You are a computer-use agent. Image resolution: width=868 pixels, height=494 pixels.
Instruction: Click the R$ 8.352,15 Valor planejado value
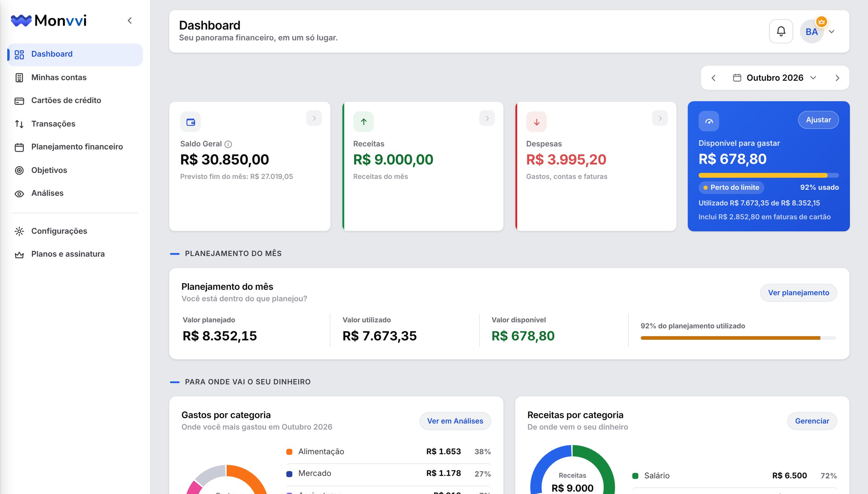point(220,336)
